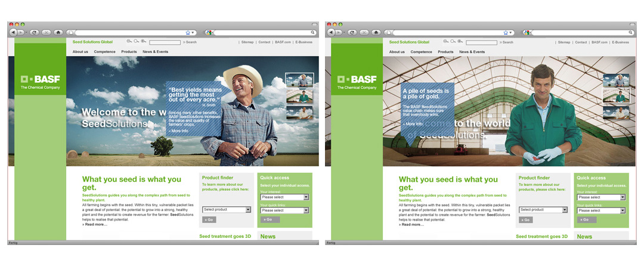Screen dimensions: 644x279
Task: Focus the address bar in the left browser window
Action: (130, 32)
